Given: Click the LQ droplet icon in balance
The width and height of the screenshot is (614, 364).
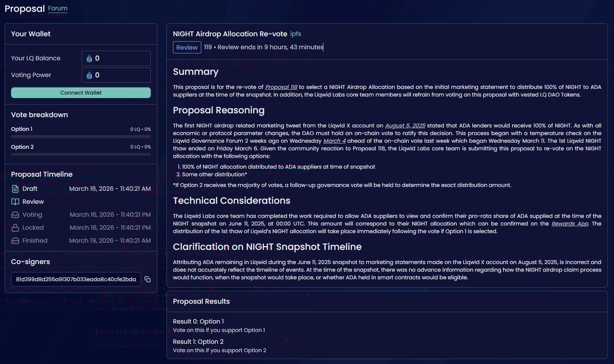Looking at the screenshot, I should [x=89, y=58].
